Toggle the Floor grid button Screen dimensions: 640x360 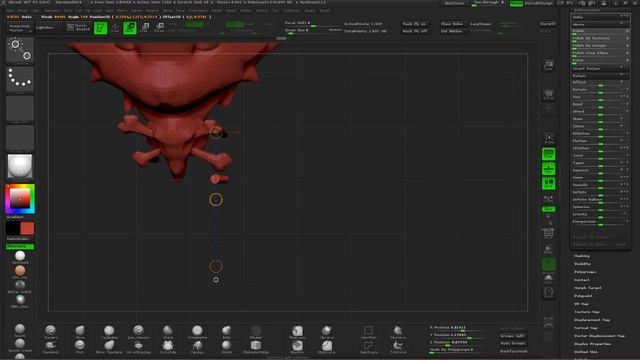coord(549,169)
